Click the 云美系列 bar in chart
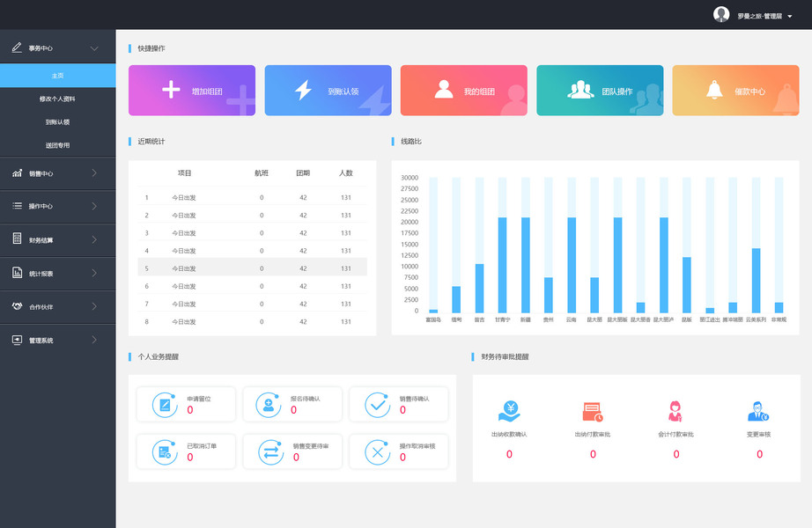812x528 pixels. [756, 281]
